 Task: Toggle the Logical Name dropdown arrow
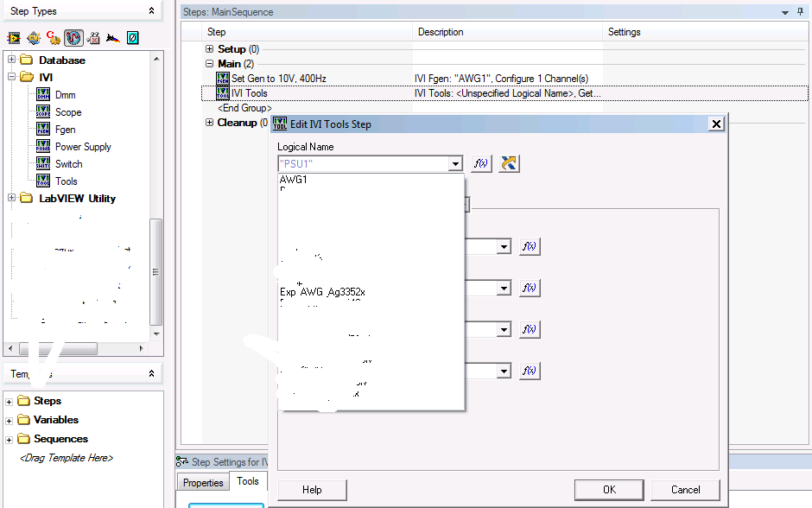point(455,164)
